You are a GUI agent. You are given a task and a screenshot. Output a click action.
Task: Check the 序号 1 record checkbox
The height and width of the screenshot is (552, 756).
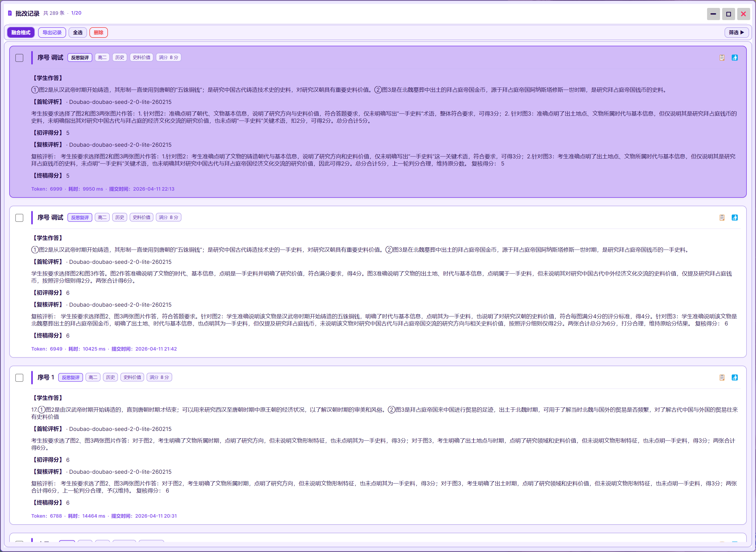[x=19, y=378]
